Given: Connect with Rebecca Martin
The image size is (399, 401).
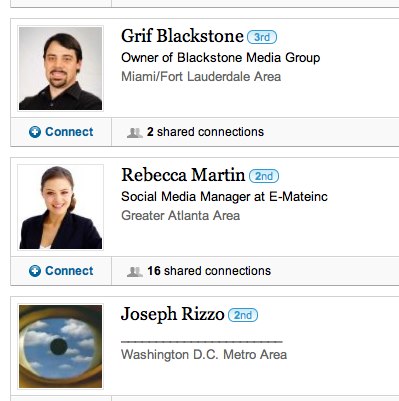Looking at the screenshot, I should (x=61, y=271).
